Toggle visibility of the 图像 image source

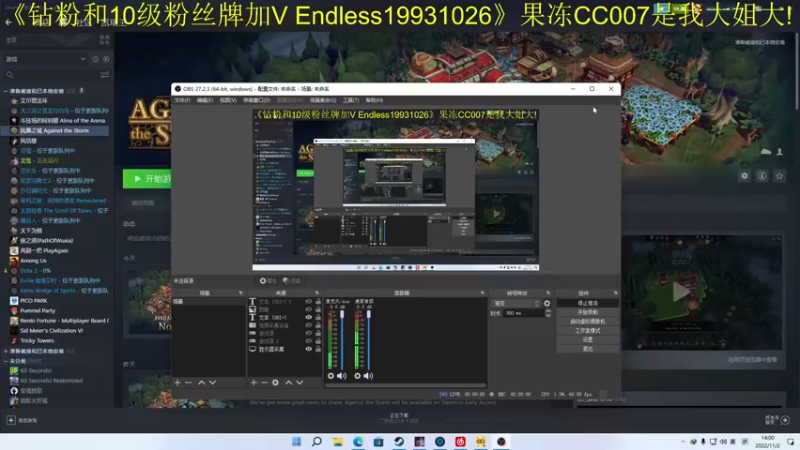tap(309, 309)
